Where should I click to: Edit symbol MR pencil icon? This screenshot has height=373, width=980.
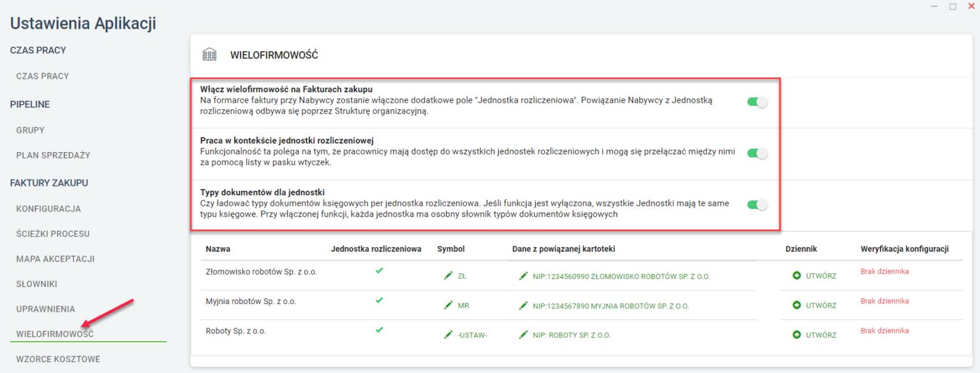tap(448, 305)
